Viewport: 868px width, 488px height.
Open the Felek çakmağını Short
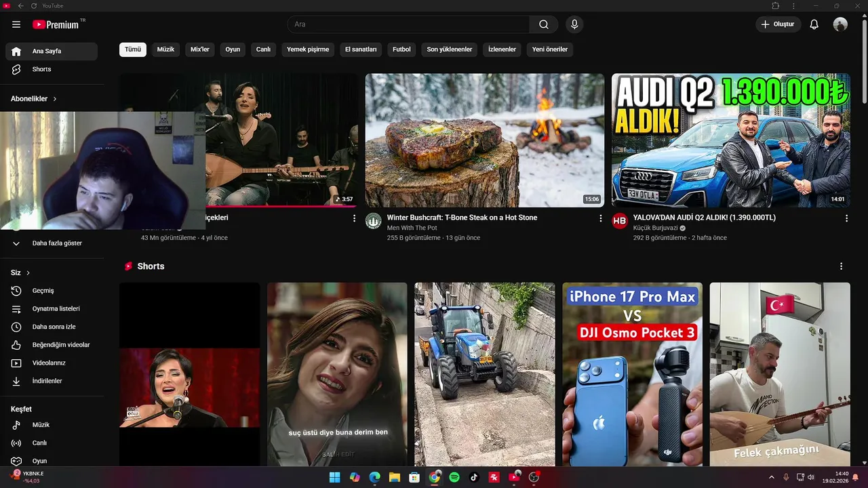pyautogui.click(x=780, y=374)
